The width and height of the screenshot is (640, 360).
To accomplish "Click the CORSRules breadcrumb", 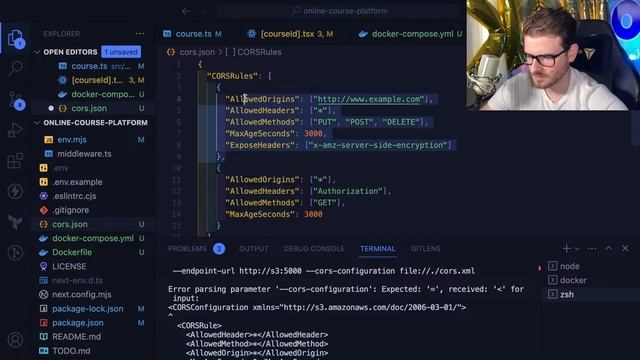I will point(259,52).
